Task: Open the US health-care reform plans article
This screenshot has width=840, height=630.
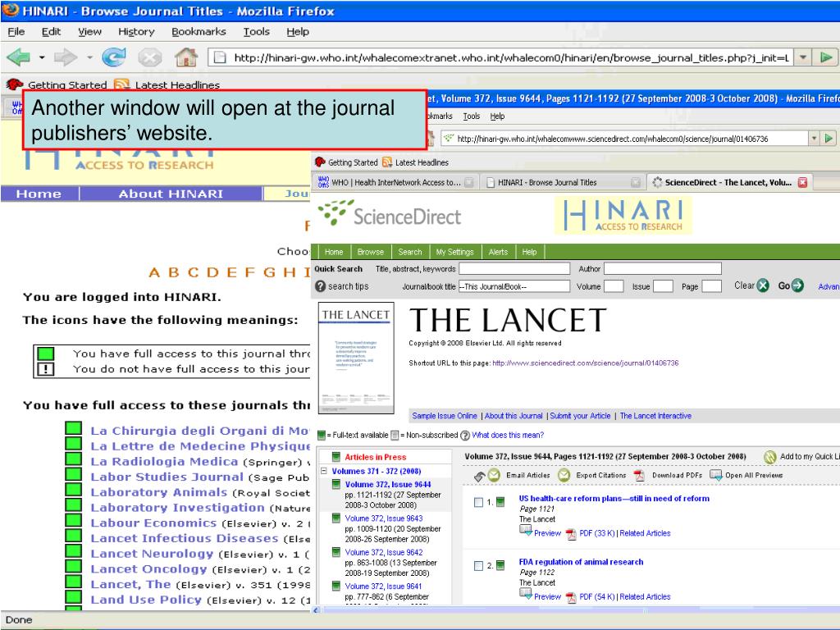Action: (x=614, y=498)
